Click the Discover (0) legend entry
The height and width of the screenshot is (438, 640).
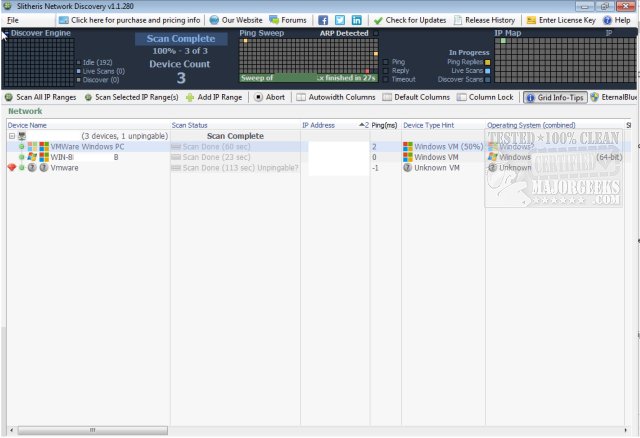click(x=98, y=80)
